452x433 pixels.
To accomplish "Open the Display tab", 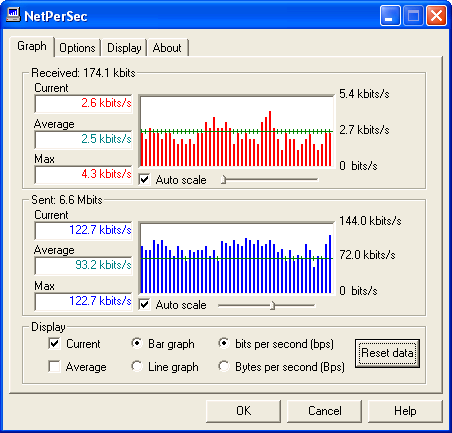I will 124,48.
